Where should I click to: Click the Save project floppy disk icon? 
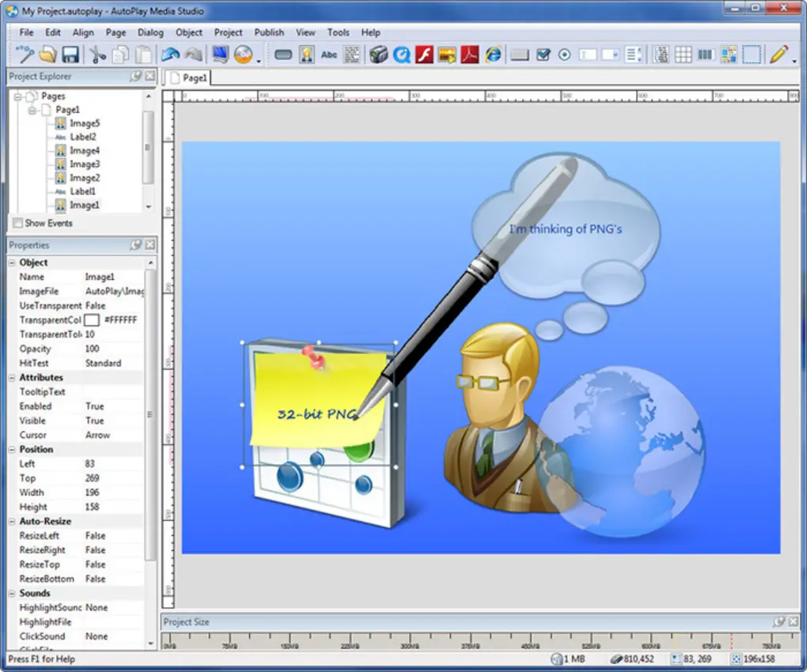[70, 55]
